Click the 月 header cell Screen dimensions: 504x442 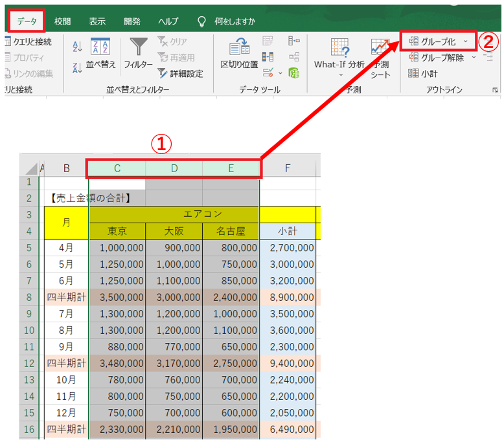click(66, 223)
